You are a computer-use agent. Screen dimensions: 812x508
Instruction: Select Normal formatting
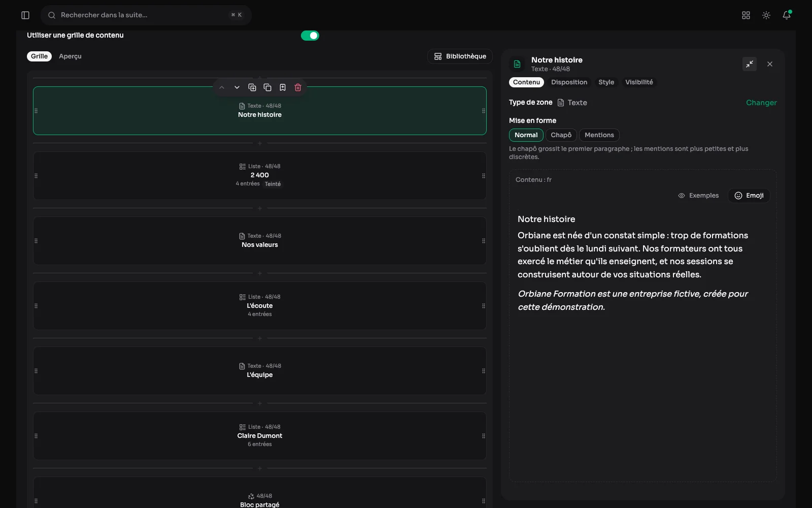tap(526, 135)
